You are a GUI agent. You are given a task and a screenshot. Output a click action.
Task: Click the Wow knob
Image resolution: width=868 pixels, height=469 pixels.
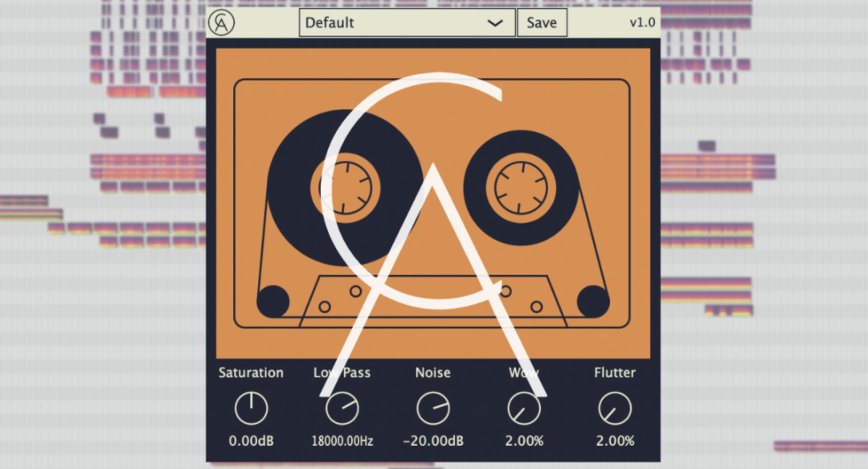tap(524, 409)
